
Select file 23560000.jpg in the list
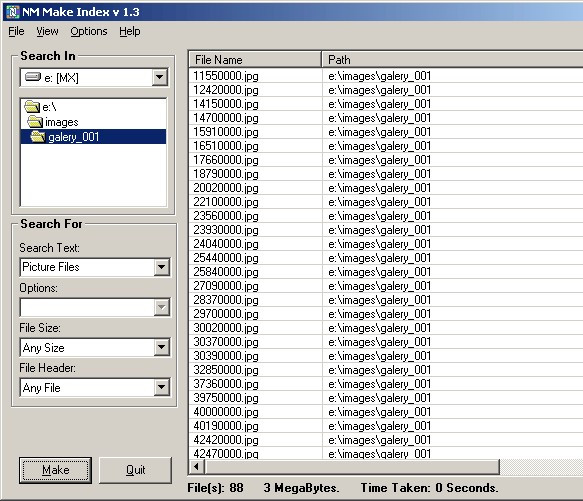pos(226,216)
